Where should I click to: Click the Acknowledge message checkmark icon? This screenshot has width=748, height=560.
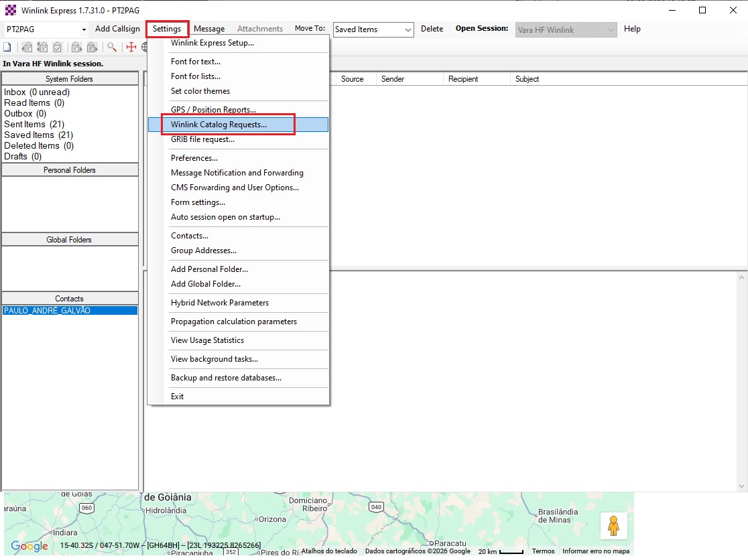coord(58,47)
